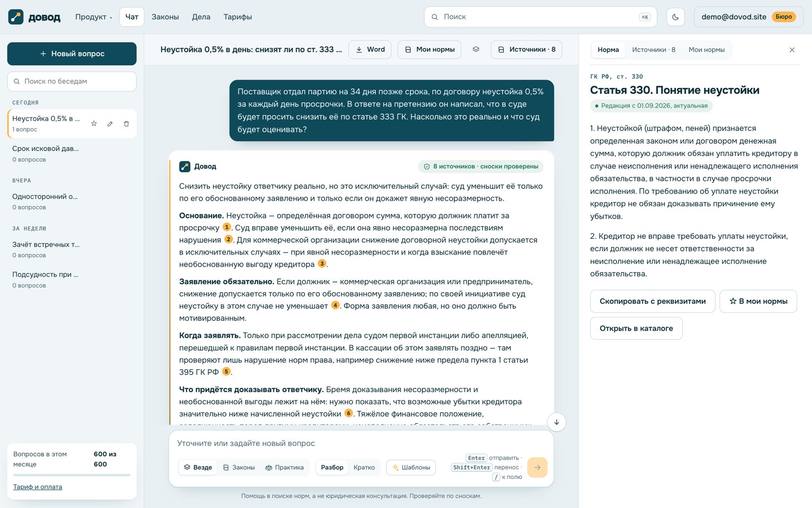Click the Поиск по беседам field
Screen dimensions: 812x508
pyautogui.click(x=72, y=81)
